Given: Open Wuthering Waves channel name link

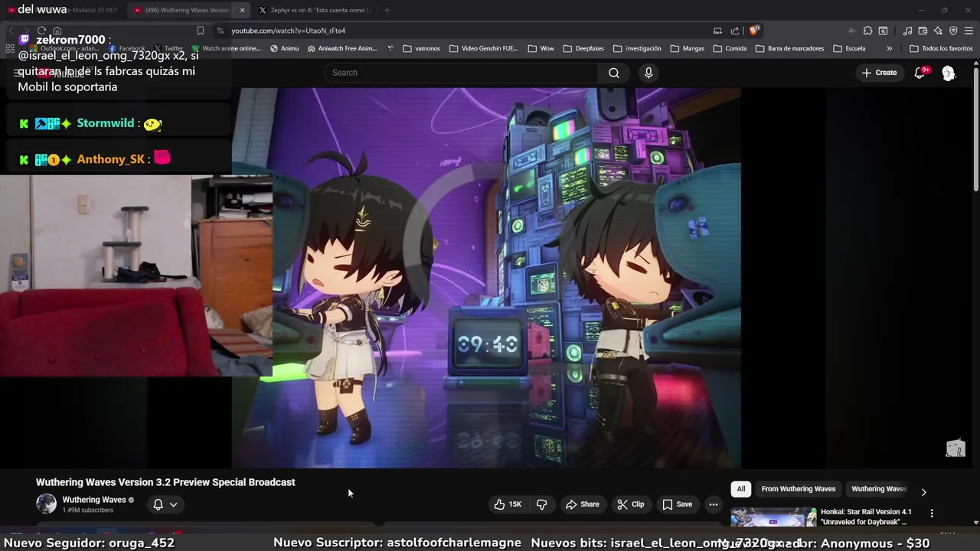Looking at the screenshot, I should click(x=94, y=500).
